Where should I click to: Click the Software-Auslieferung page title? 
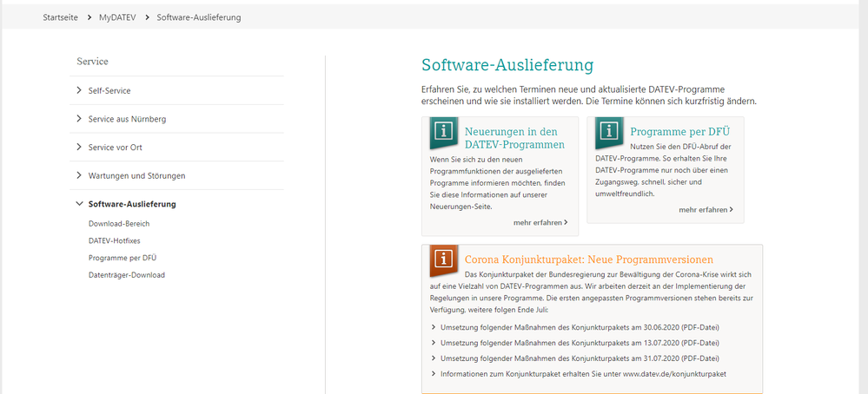(507, 65)
